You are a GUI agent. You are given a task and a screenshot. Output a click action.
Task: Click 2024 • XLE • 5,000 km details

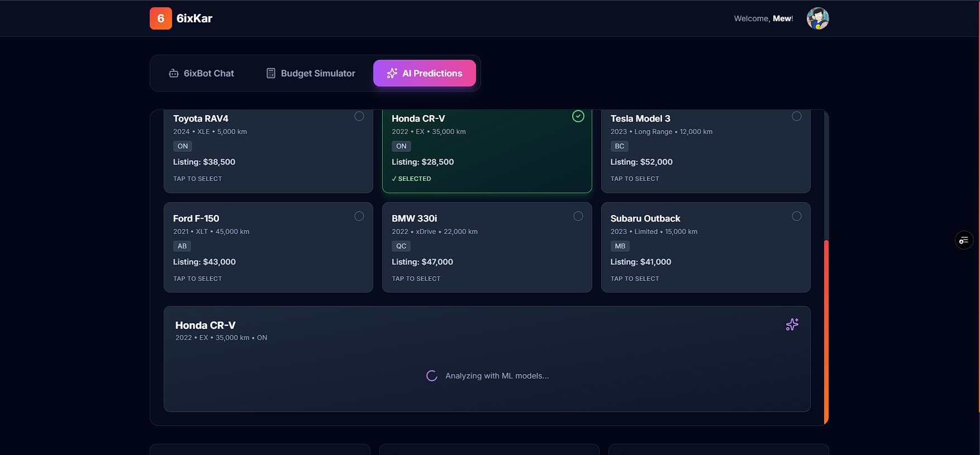tap(210, 132)
